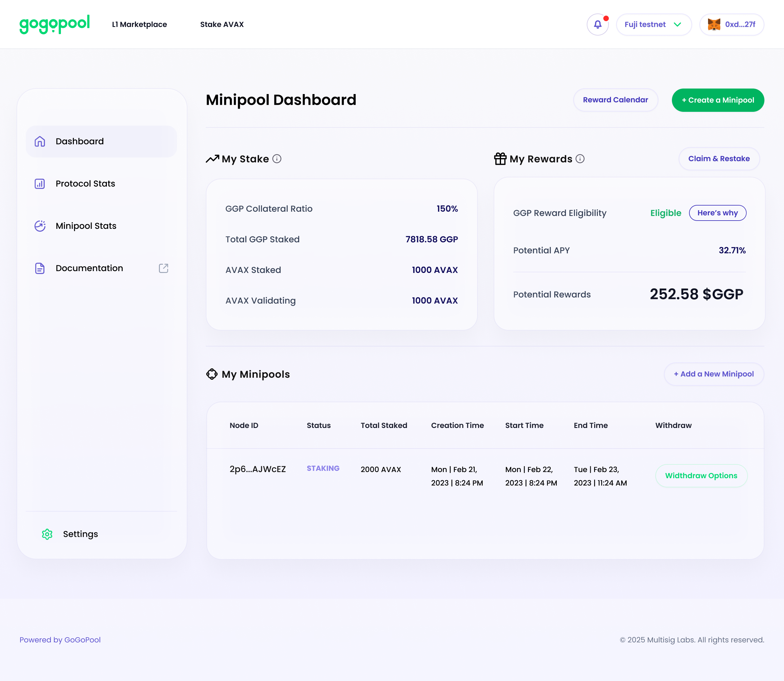Click the My Stake info icon
This screenshot has height=681, width=784.
tap(277, 159)
